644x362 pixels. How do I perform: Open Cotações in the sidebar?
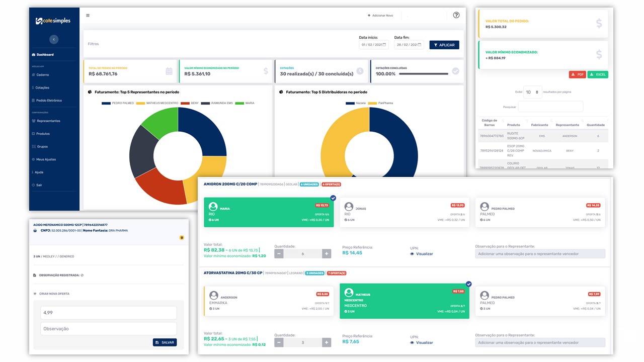pos(42,87)
